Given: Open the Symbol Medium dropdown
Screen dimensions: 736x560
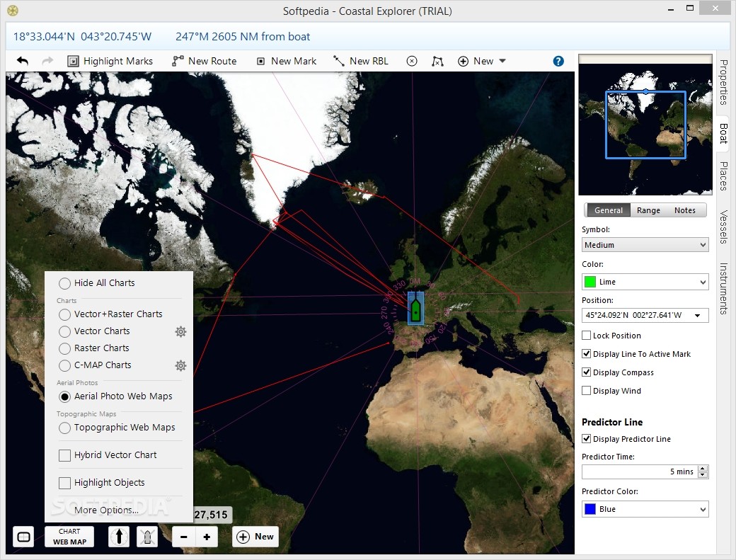Looking at the screenshot, I should tap(645, 245).
